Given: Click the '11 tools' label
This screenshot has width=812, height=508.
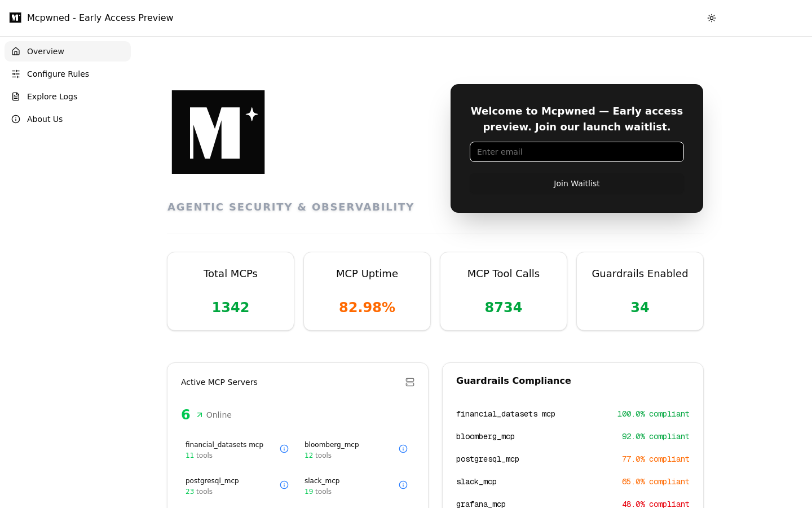Looking at the screenshot, I should [199, 456].
